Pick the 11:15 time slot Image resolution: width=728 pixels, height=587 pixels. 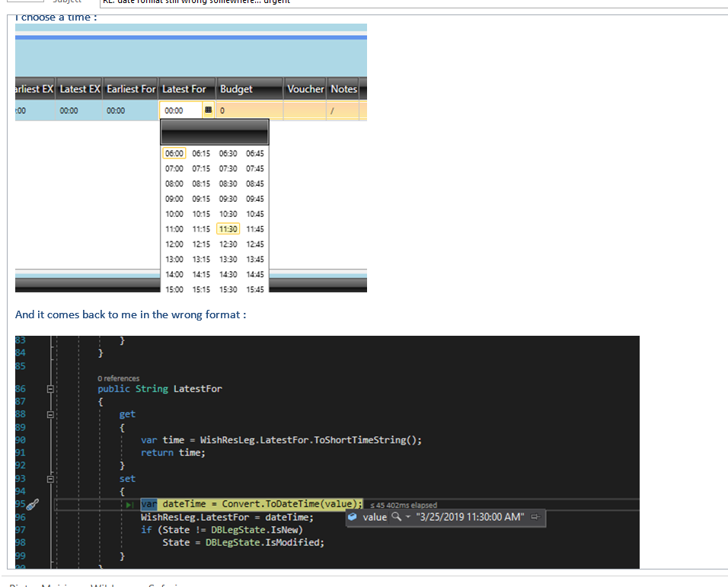click(201, 228)
